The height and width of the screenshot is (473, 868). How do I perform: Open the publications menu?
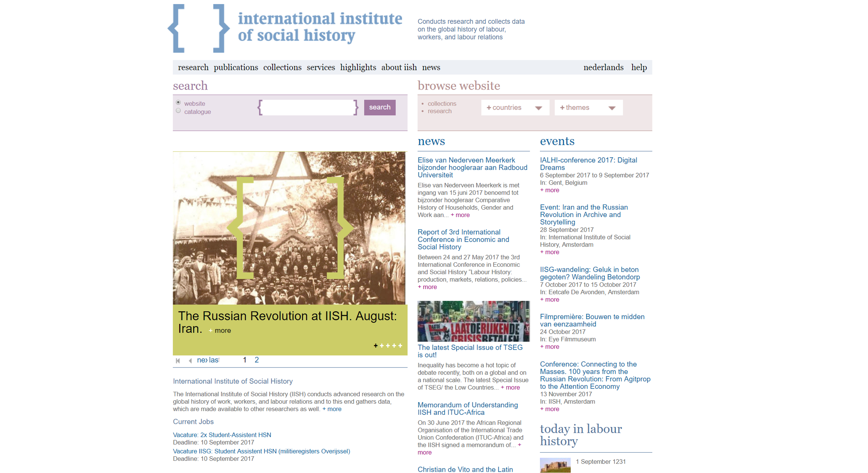coord(236,67)
